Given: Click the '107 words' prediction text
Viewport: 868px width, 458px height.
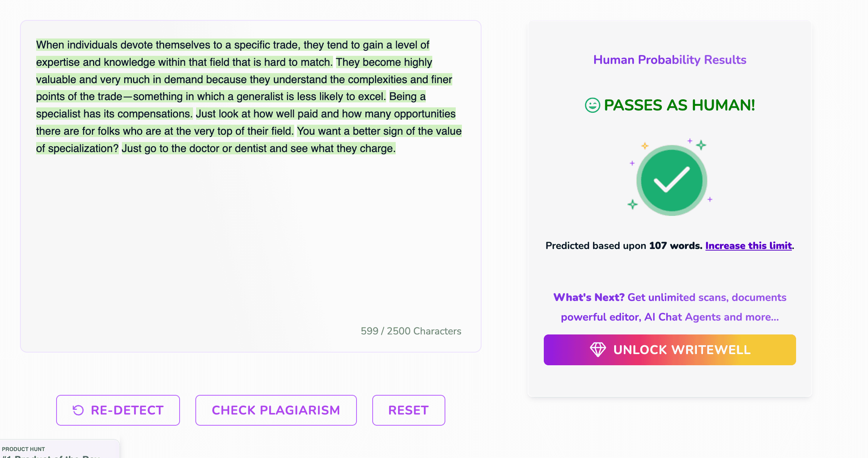Looking at the screenshot, I should pyautogui.click(x=675, y=246).
